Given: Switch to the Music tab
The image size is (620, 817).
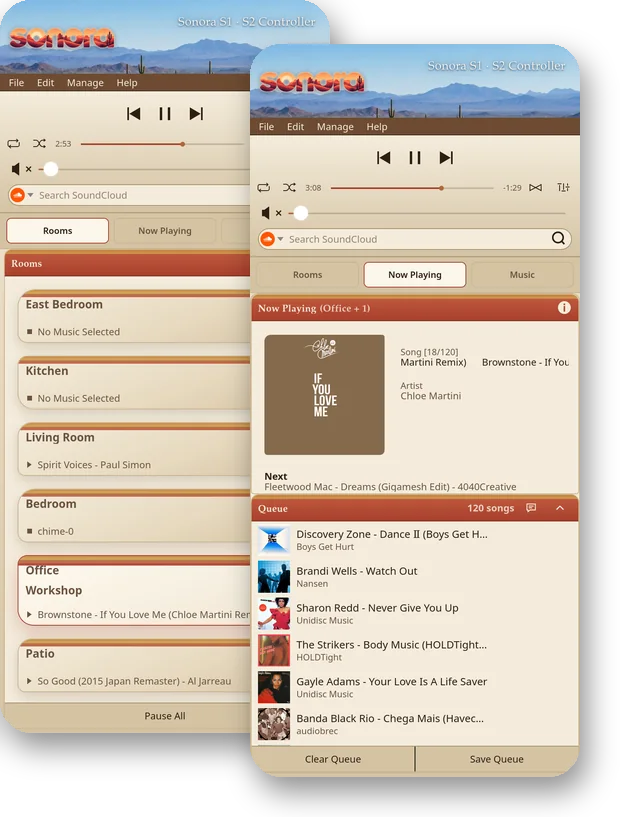Looking at the screenshot, I should [522, 275].
